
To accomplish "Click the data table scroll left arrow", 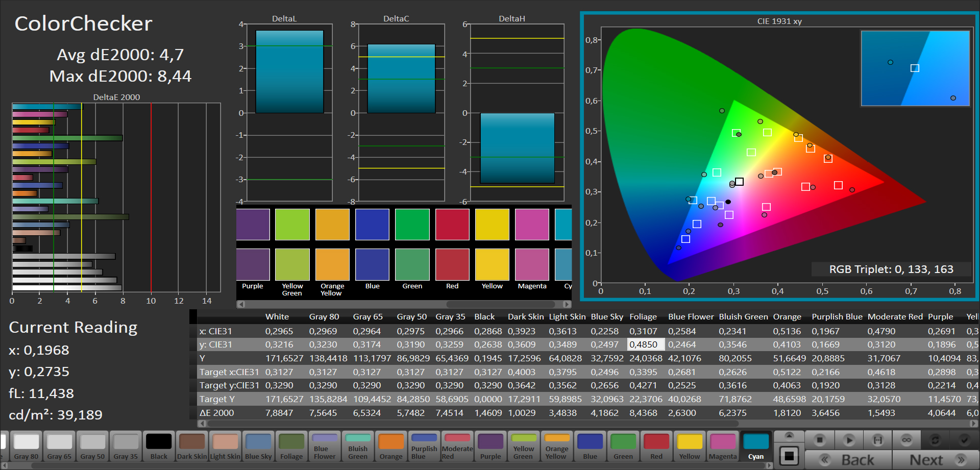I will pos(202,423).
